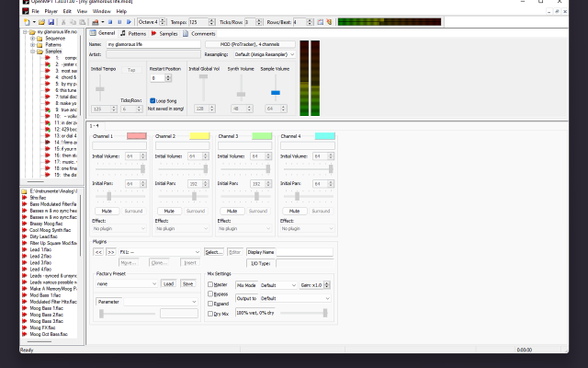The image size is (588, 368).
Task: Open the Player menu
Action: pos(51,11)
